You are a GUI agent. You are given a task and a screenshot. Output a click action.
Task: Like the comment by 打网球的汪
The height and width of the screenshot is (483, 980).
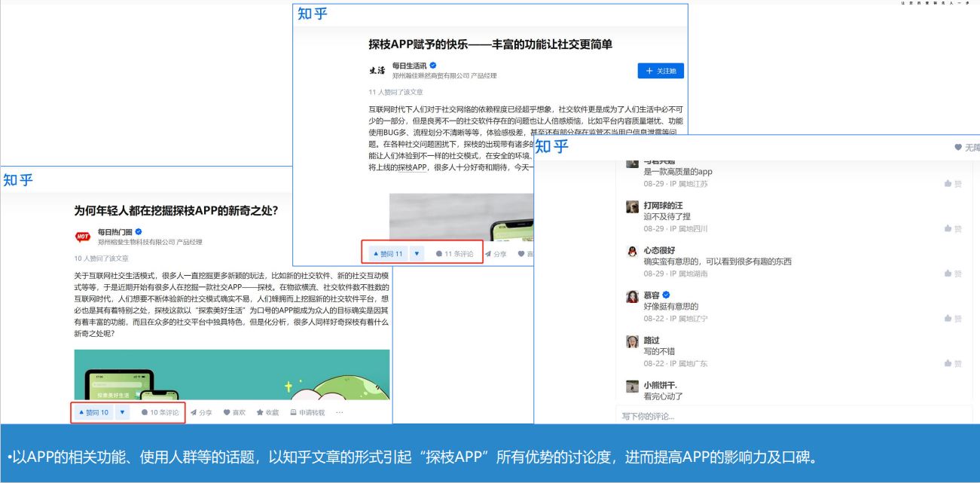pos(952,228)
